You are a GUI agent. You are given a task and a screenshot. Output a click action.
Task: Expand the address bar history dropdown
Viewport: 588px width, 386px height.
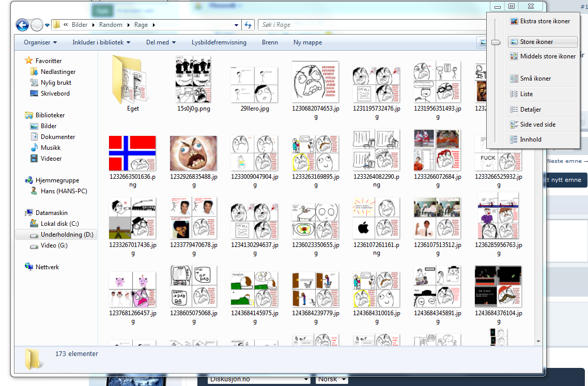coord(236,25)
